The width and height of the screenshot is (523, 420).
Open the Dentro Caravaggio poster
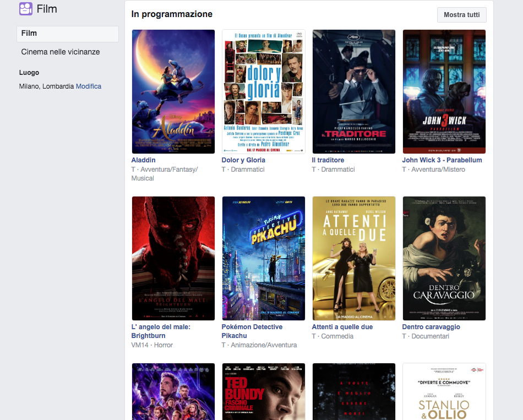coord(444,258)
